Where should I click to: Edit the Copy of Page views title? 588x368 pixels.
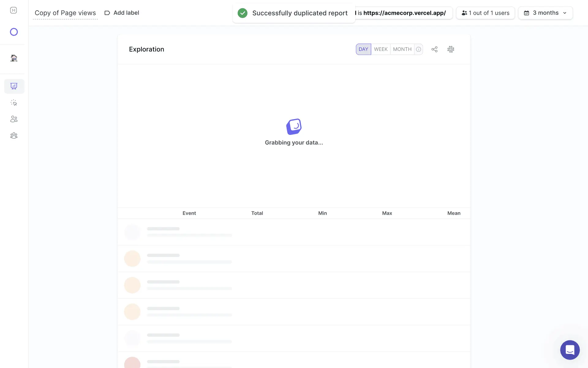[65, 13]
